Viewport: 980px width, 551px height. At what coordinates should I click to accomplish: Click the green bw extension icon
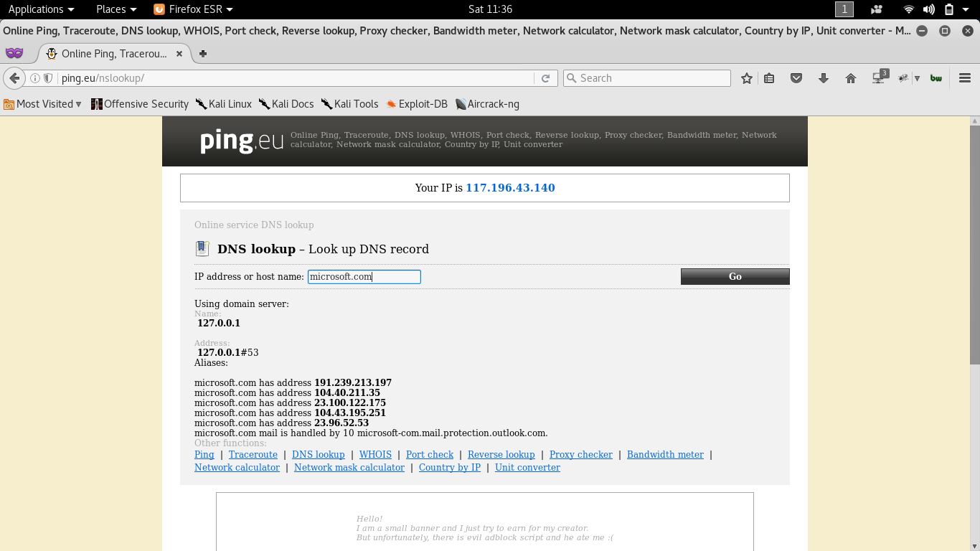pos(936,78)
